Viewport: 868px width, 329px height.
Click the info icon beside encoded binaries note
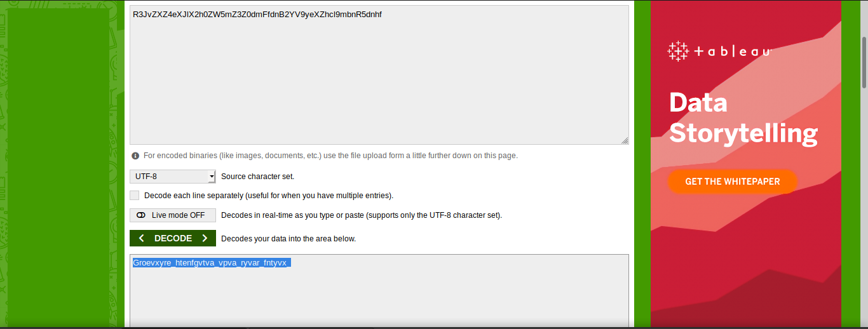(x=135, y=156)
